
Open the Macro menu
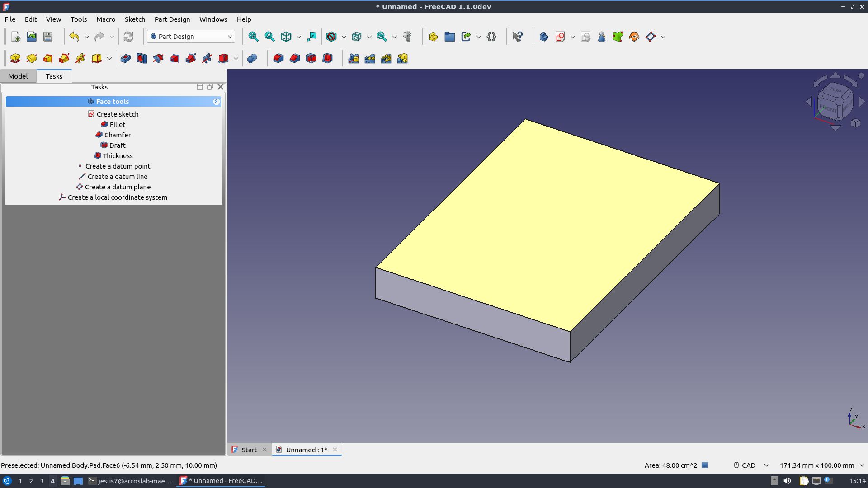point(106,19)
